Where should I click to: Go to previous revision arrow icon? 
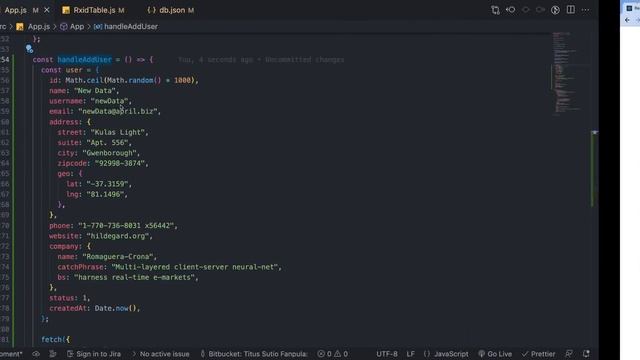click(511, 10)
